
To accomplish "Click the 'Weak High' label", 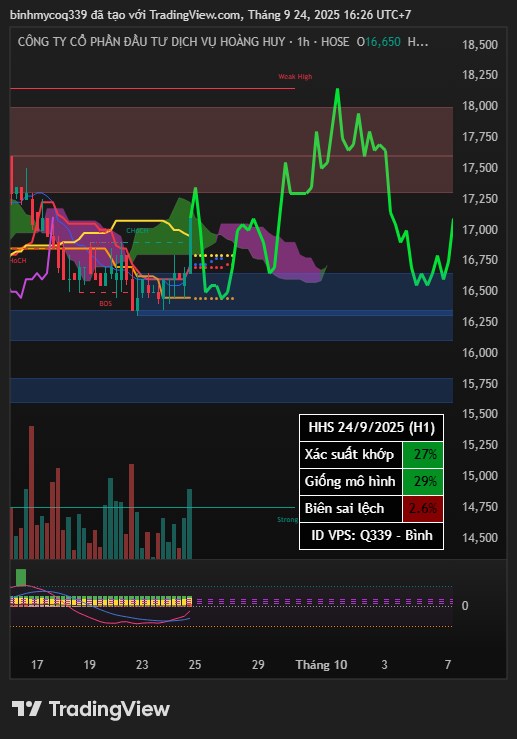I will (295, 76).
